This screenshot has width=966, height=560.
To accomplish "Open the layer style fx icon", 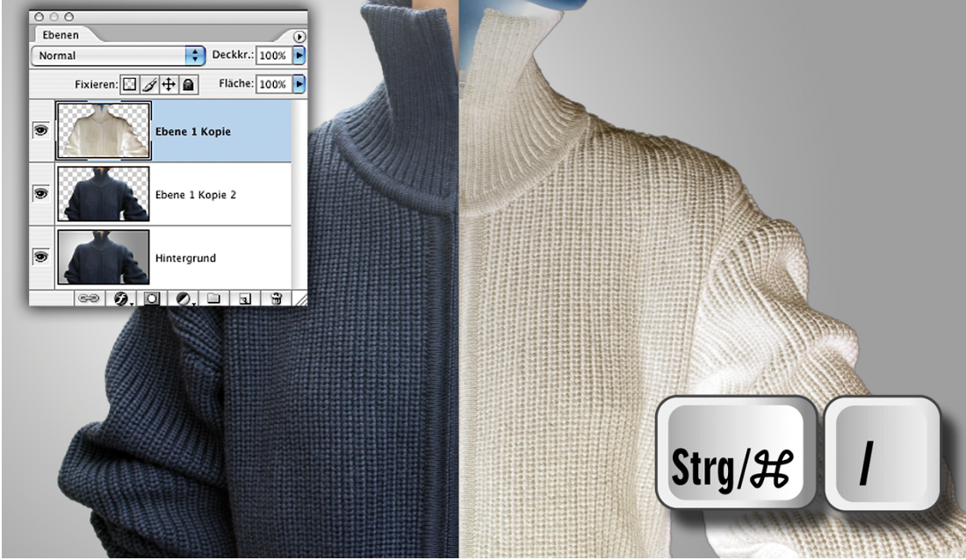I will pos(121,298).
